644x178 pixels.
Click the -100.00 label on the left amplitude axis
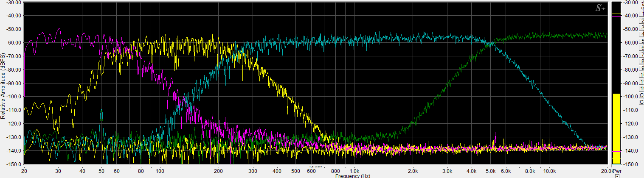click(x=13, y=97)
